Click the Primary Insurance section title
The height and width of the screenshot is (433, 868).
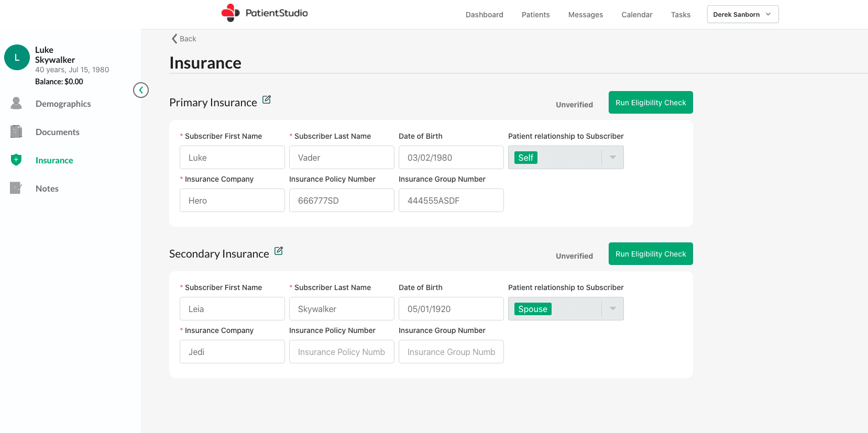[213, 103]
